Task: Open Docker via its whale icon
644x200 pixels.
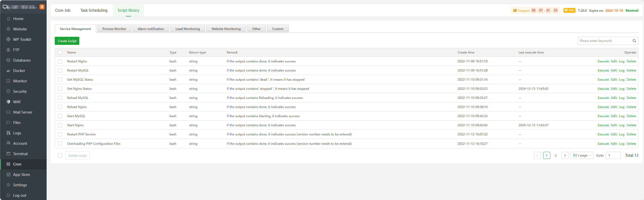Action: tap(8, 71)
